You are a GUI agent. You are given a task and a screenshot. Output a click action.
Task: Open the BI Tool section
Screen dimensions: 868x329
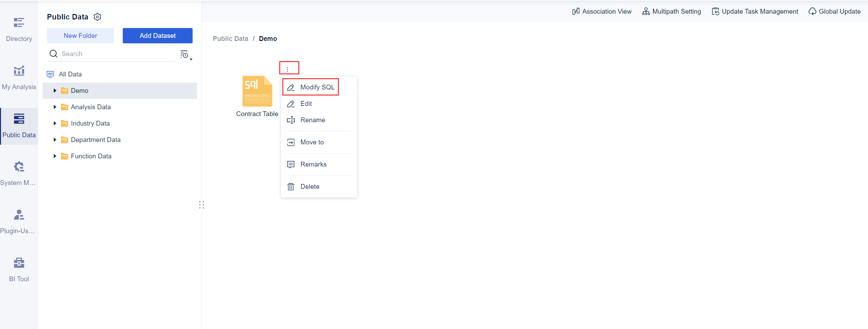(19, 269)
